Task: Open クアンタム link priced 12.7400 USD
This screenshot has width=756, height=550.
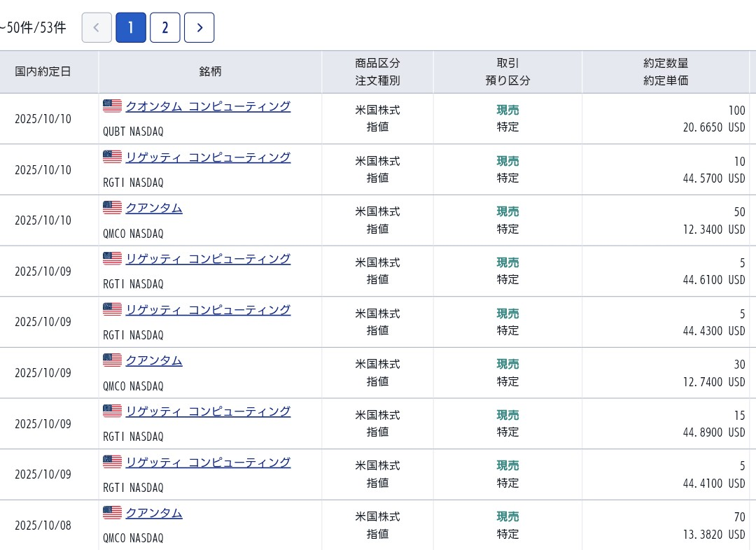Action: coord(154,360)
